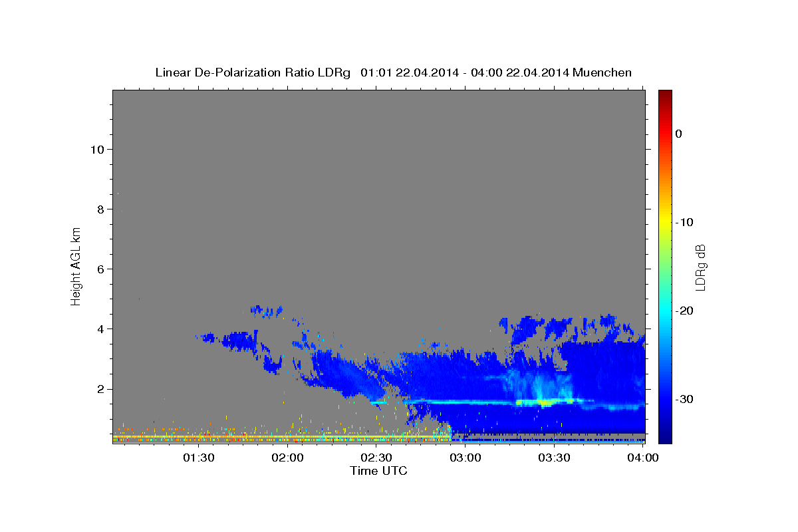Click the dark red top of colorbar

(665, 95)
